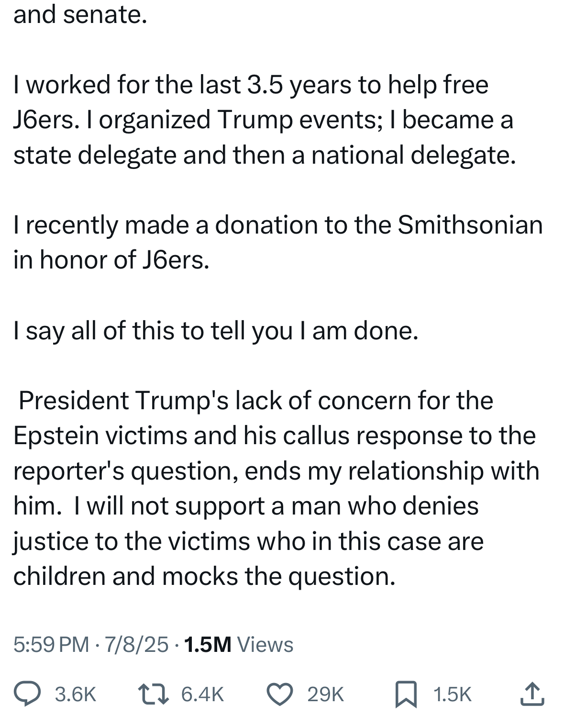Like the post with the heart icon

279,694
